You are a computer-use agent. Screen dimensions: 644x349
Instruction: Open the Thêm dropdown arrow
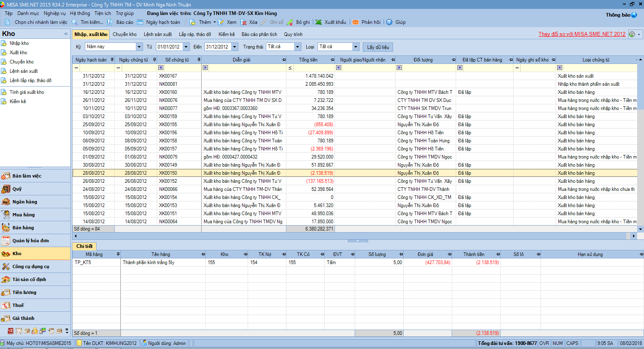coord(215,22)
